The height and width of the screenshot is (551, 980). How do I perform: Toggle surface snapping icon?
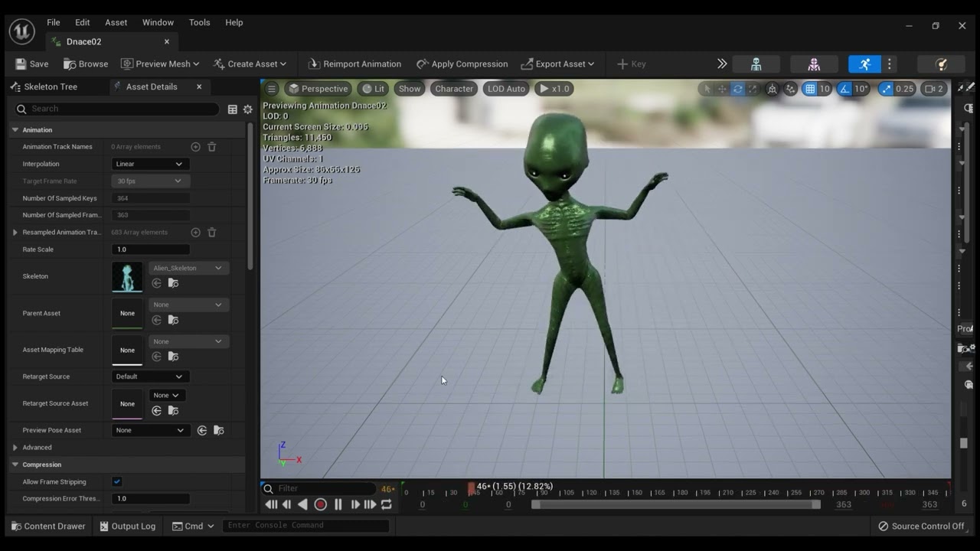tap(791, 89)
